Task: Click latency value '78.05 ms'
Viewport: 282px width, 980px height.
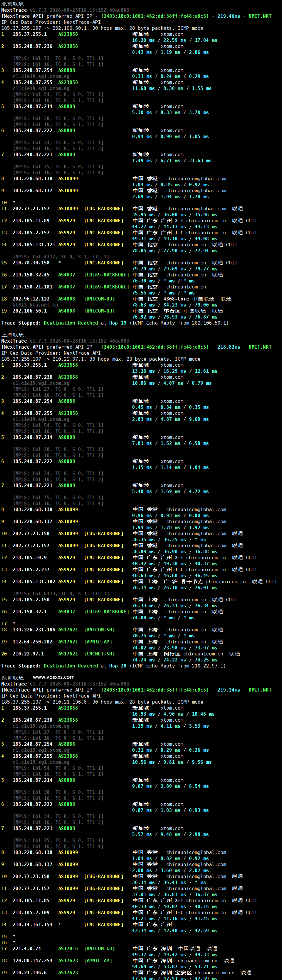Action: [143, 251]
